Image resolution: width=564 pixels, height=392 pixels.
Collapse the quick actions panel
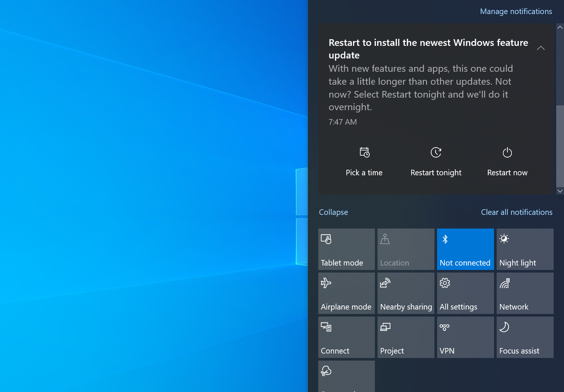pos(333,212)
